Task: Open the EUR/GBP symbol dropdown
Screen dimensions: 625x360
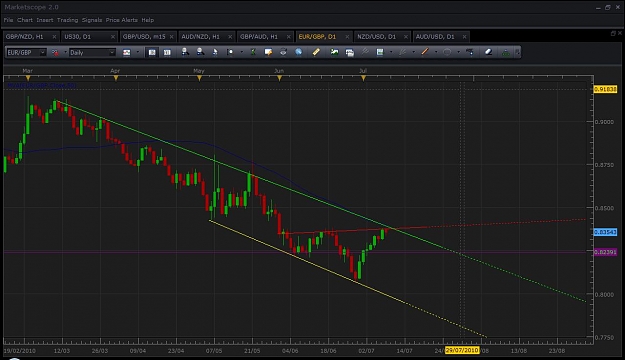Action: (43, 53)
